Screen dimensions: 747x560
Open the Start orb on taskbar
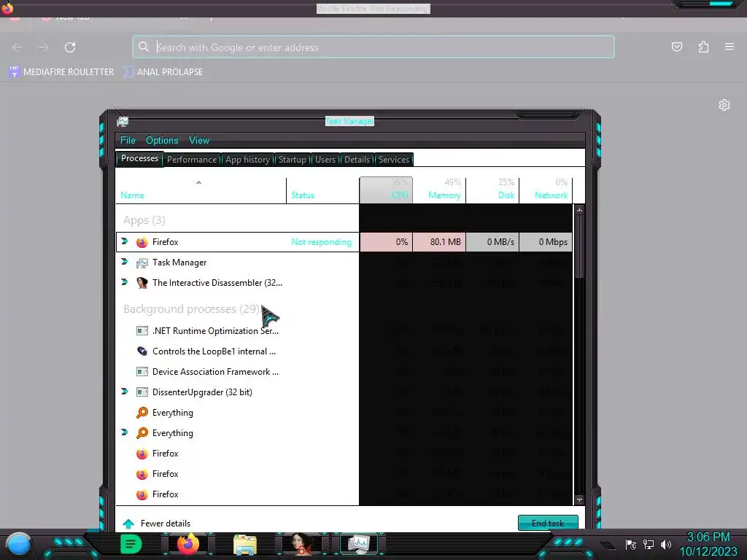18,545
